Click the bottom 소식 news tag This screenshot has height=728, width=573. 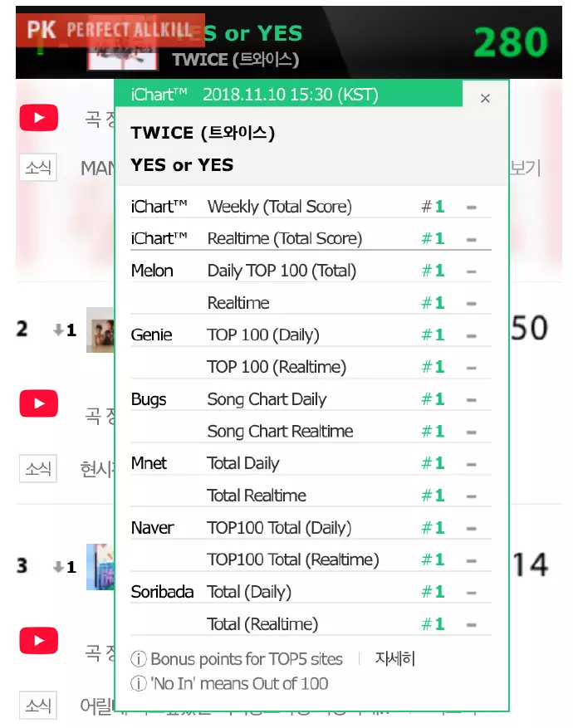pyautogui.click(x=38, y=706)
